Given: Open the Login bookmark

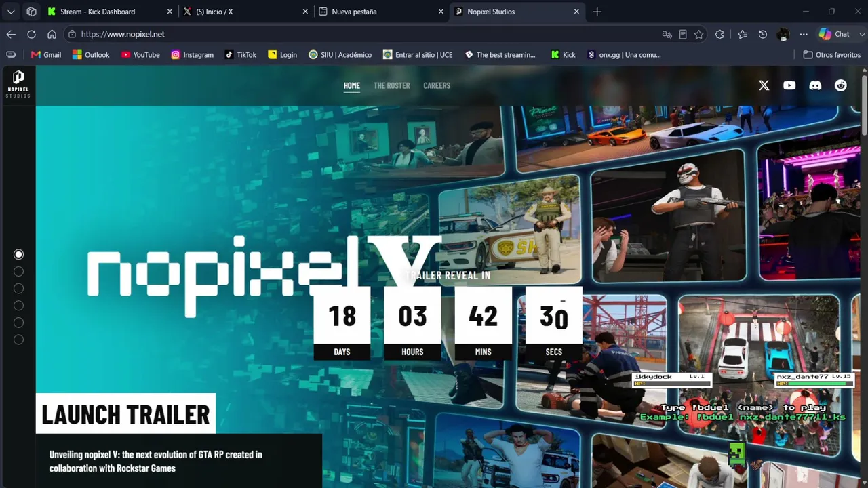Looking at the screenshot, I should (x=283, y=55).
